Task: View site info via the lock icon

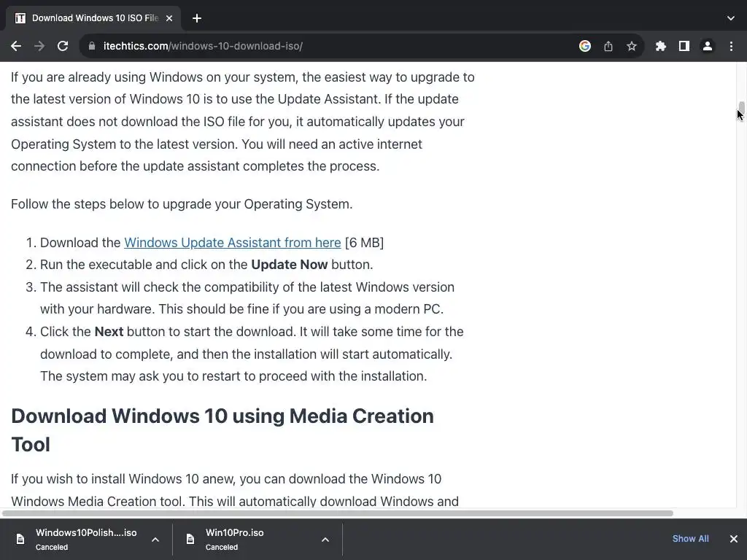Action: coord(92,46)
